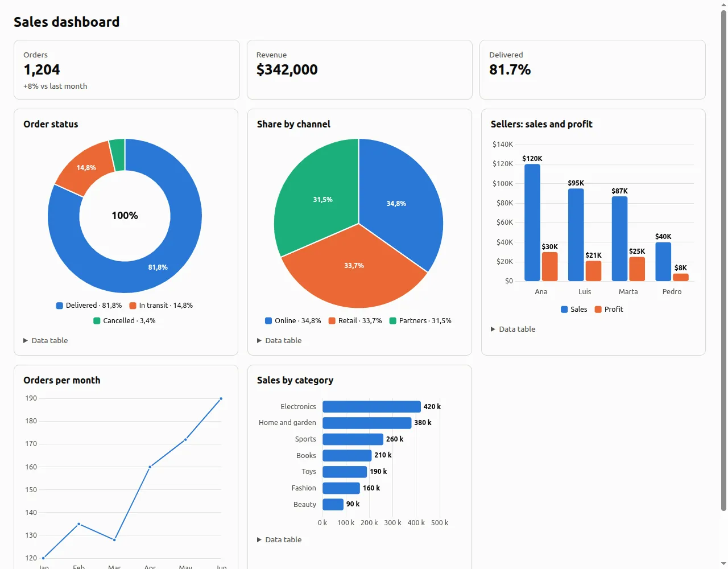Click the 100% donut center label

point(125,216)
